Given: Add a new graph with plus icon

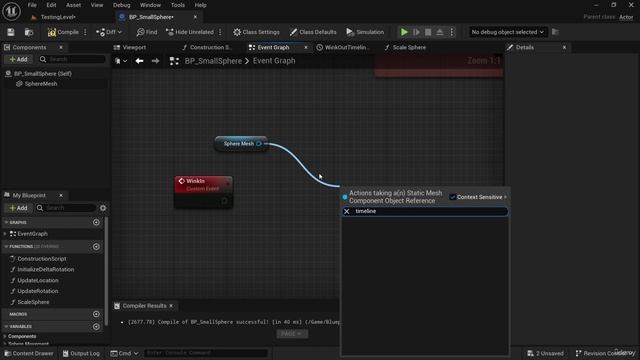Looking at the screenshot, I should [96, 222].
